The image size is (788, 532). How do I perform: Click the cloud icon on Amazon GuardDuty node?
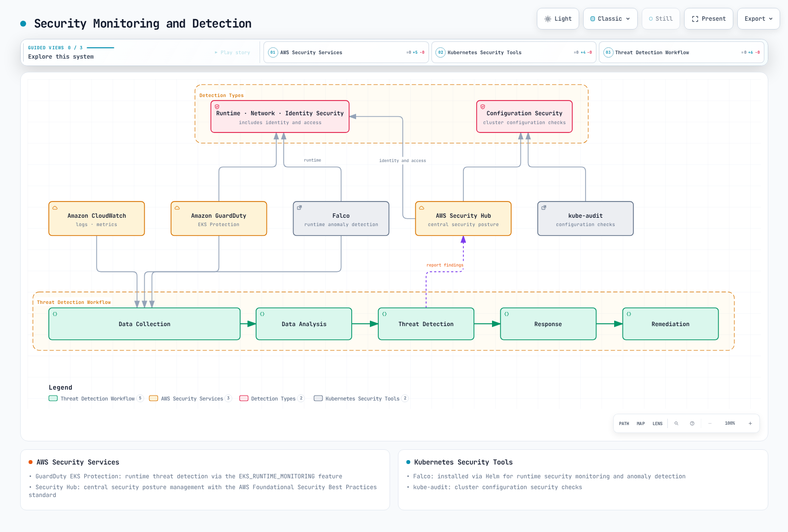pos(177,208)
